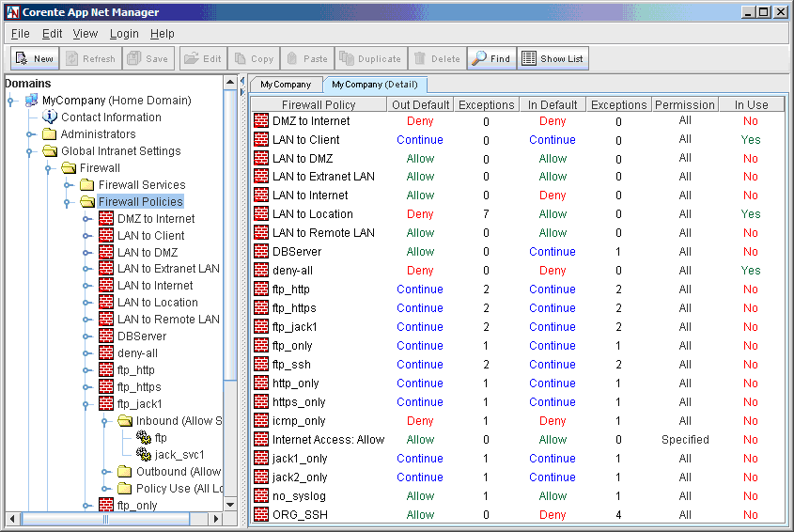Click the vertical scrollbar thumb in tree panel
794x532 pixels.
230,234
